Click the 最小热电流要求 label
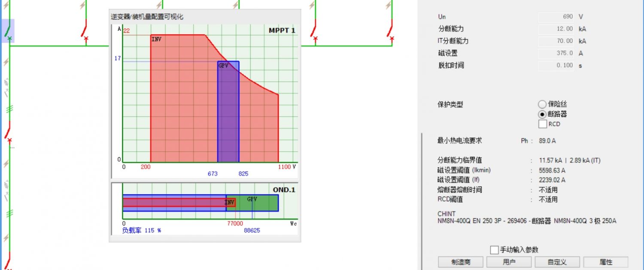 click(460, 141)
